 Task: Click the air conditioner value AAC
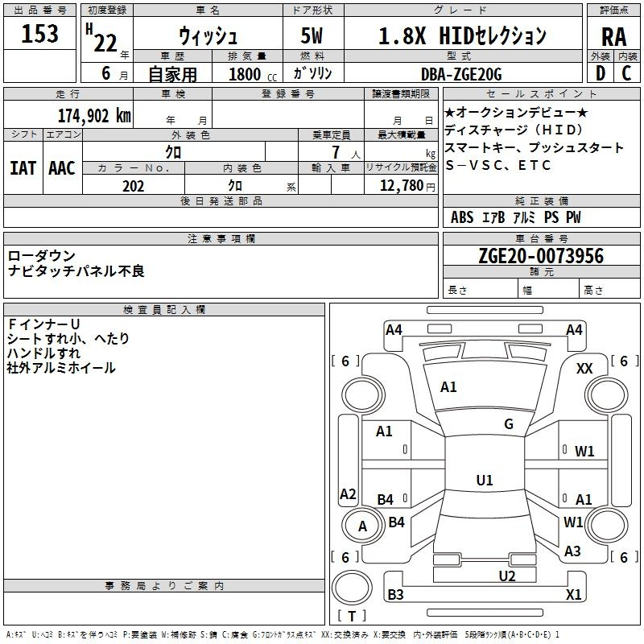pos(62,168)
